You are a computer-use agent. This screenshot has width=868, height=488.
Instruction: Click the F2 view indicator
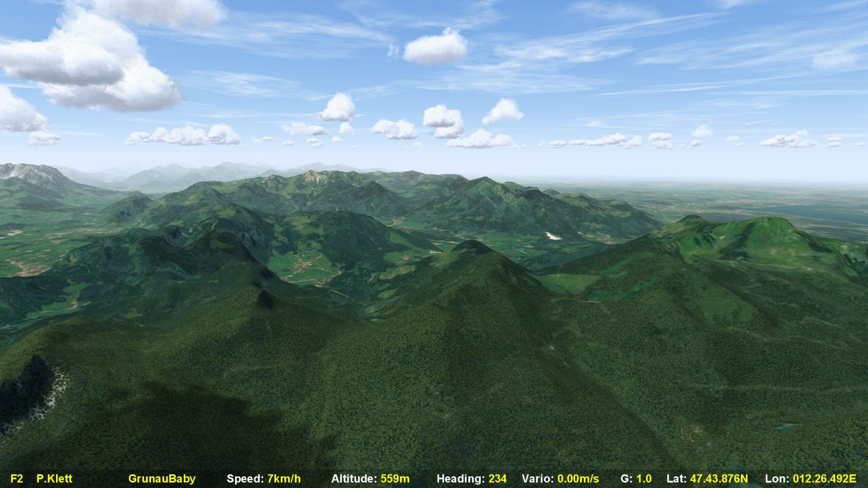coord(17,479)
